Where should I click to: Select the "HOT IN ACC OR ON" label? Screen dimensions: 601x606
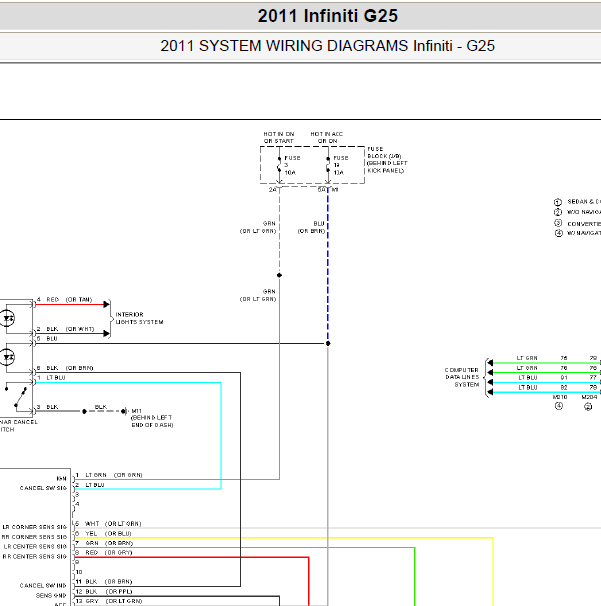(x=327, y=138)
